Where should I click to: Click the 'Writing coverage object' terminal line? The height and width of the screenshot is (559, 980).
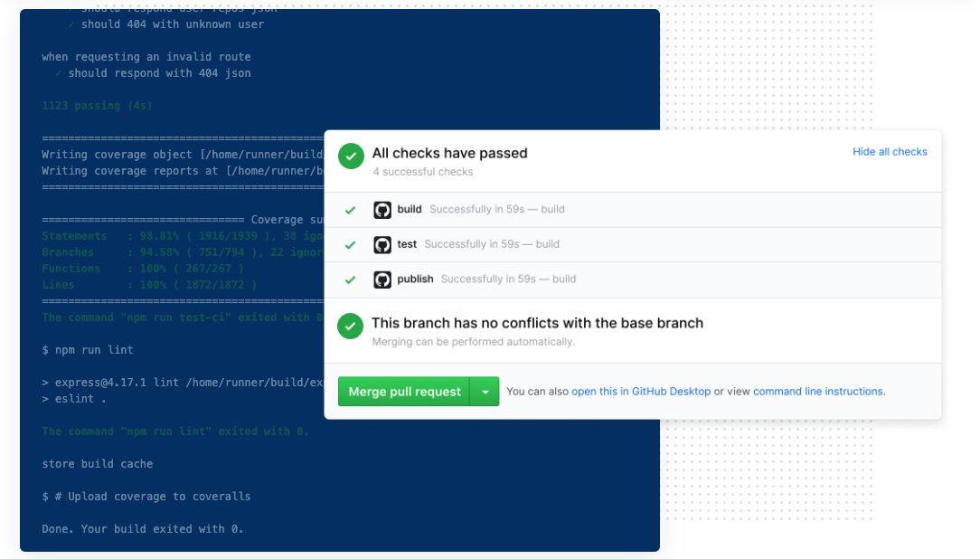[183, 155]
